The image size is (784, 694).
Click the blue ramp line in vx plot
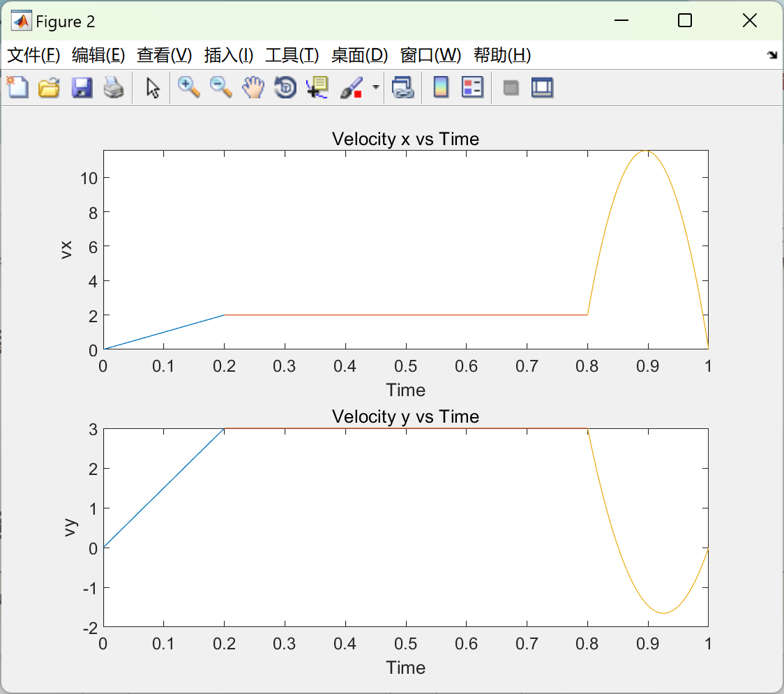pyautogui.click(x=164, y=332)
